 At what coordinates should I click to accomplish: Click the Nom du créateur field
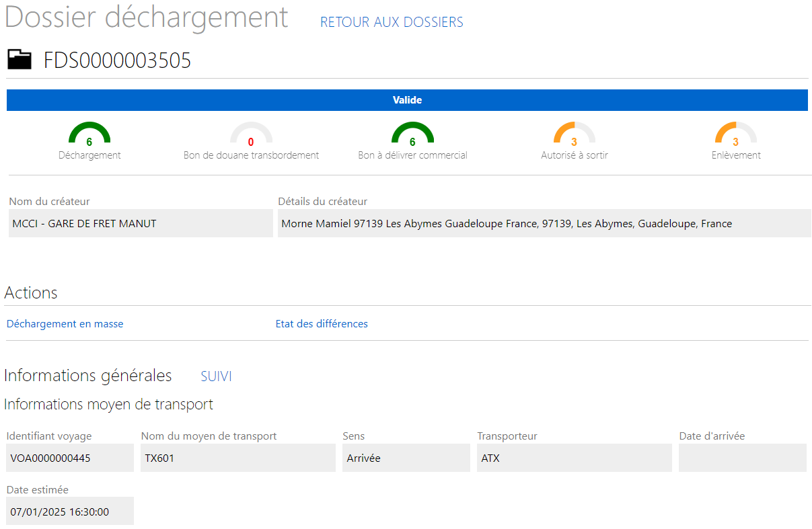[x=140, y=224]
